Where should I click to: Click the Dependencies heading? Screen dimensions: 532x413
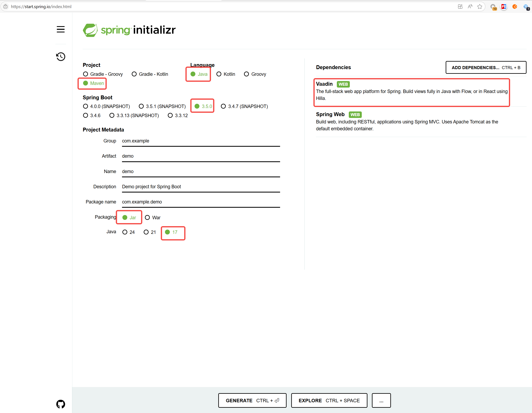(333, 67)
